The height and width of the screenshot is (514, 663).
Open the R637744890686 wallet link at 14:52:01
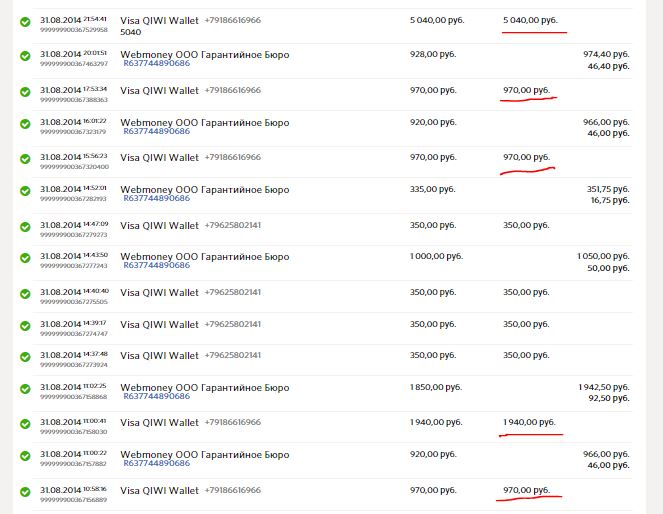(x=156, y=199)
